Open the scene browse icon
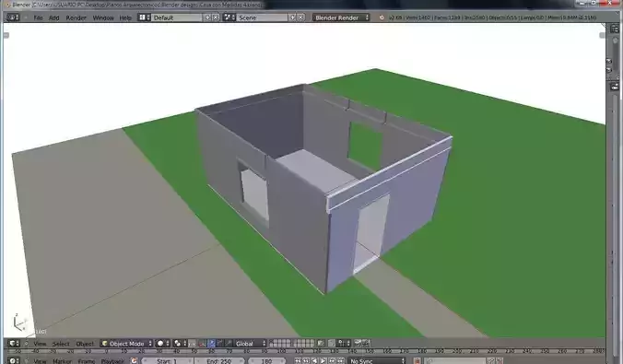The width and height of the screenshot is (623, 364). 229,18
